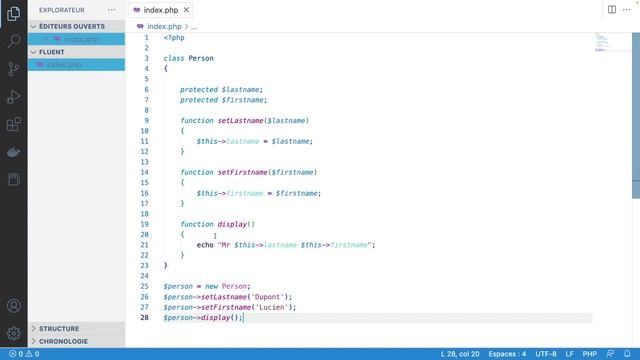
Task: Click setFirstname function name on line 14
Action: click(x=242, y=172)
